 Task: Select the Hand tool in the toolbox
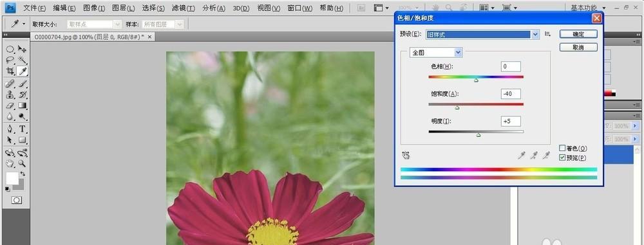10,163
